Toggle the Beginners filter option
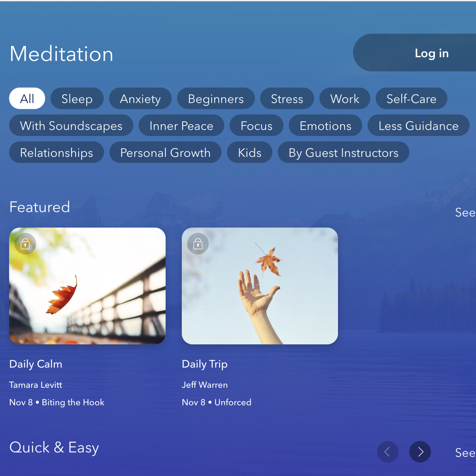This screenshot has height=476, width=476. 215,98
